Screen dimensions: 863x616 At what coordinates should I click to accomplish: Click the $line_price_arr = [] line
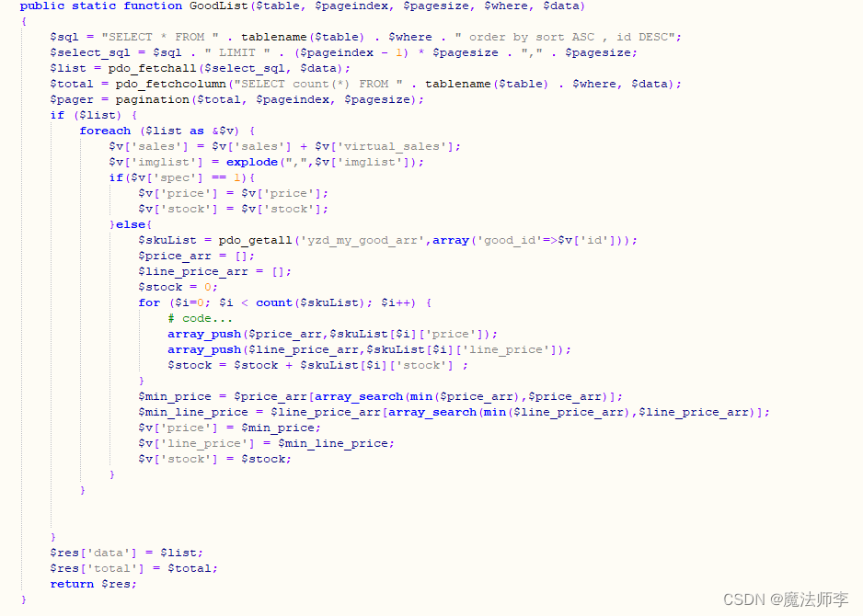pyautogui.click(x=214, y=272)
